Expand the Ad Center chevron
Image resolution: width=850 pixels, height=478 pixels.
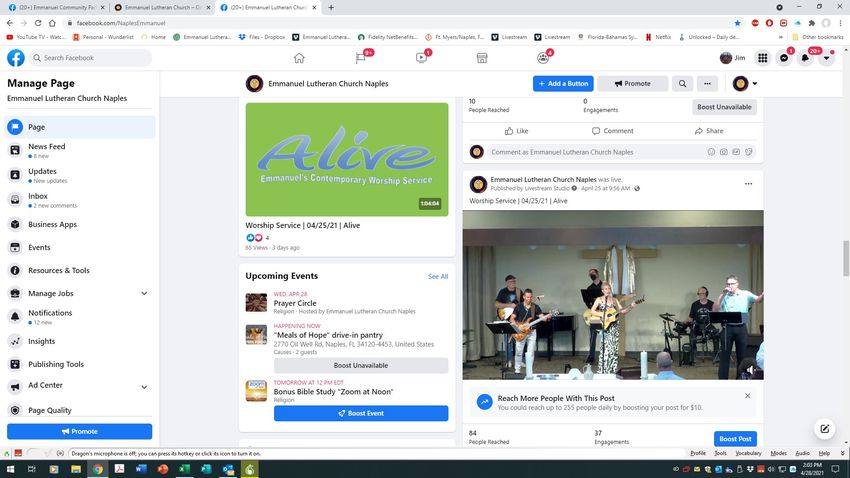144,387
